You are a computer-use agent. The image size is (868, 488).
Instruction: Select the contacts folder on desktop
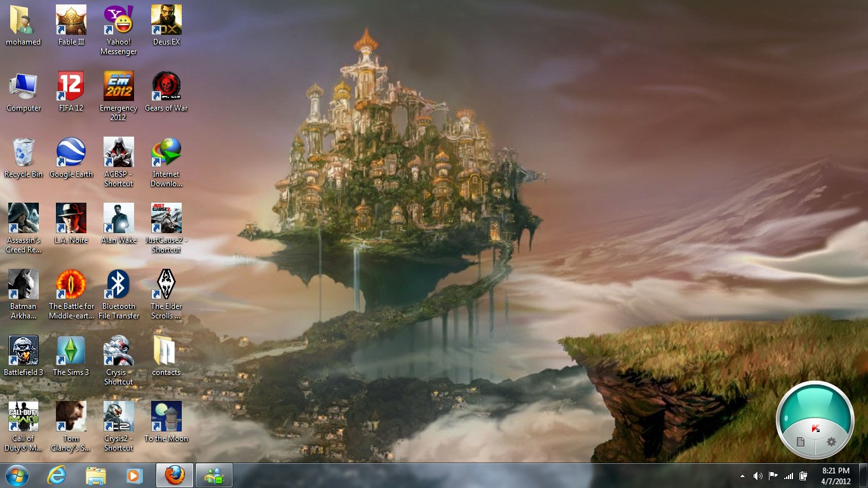pos(166,356)
